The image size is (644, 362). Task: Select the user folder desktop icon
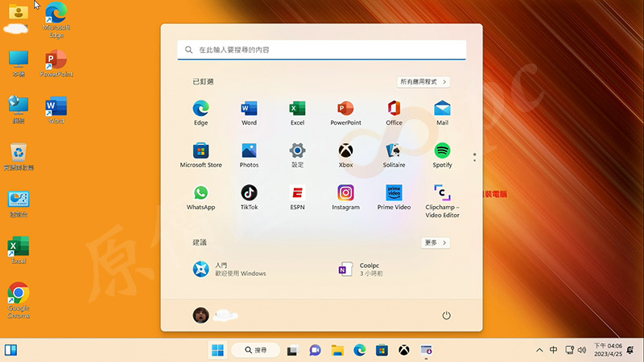[x=19, y=17]
